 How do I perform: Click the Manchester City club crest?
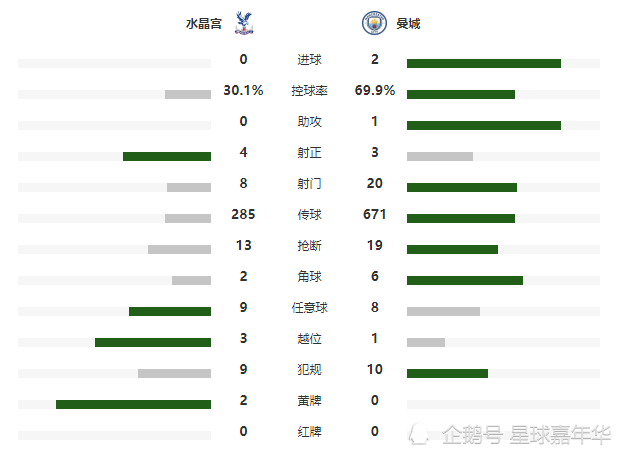tap(374, 23)
